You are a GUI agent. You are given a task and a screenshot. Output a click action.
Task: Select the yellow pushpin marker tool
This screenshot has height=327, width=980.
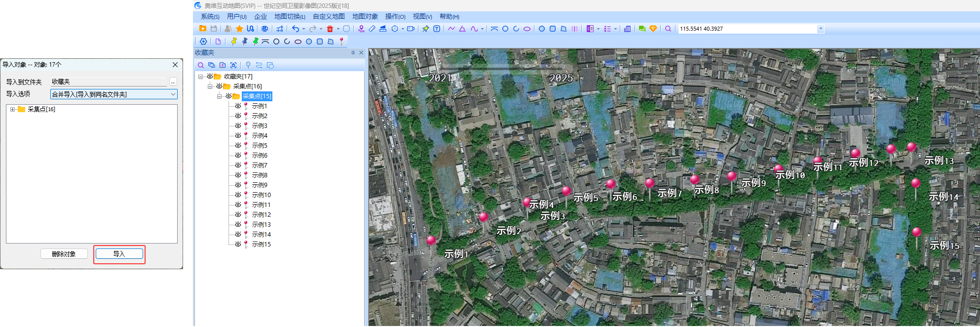tap(234, 41)
